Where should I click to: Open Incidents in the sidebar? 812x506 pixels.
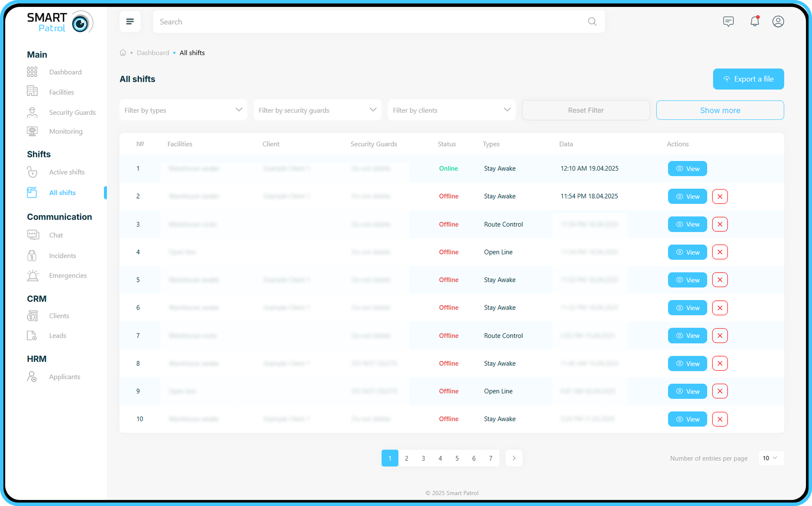tap(62, 256)
